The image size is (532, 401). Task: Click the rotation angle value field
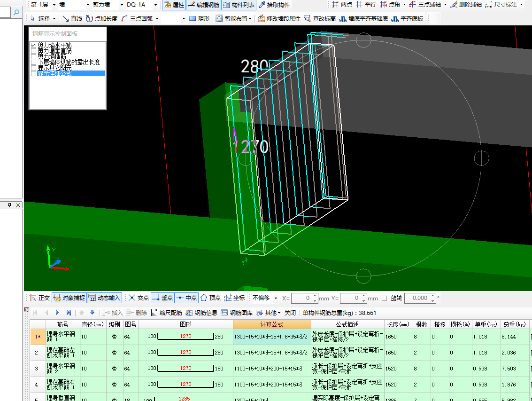[417, 298]
